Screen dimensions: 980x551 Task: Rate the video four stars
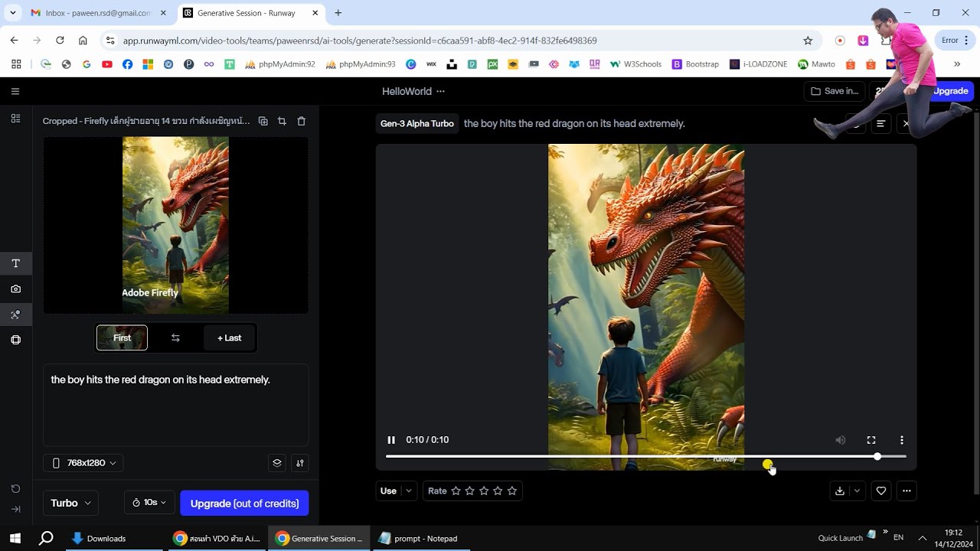[x=498, y=491]
